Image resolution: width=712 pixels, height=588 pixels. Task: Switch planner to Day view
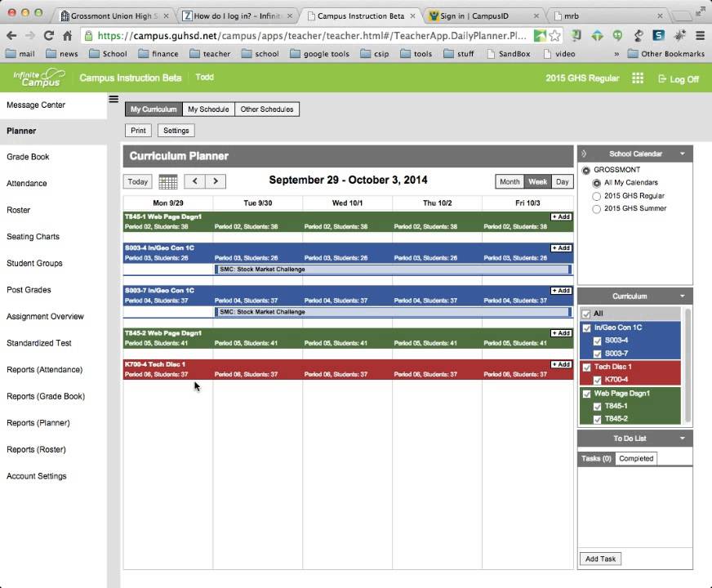562,181
